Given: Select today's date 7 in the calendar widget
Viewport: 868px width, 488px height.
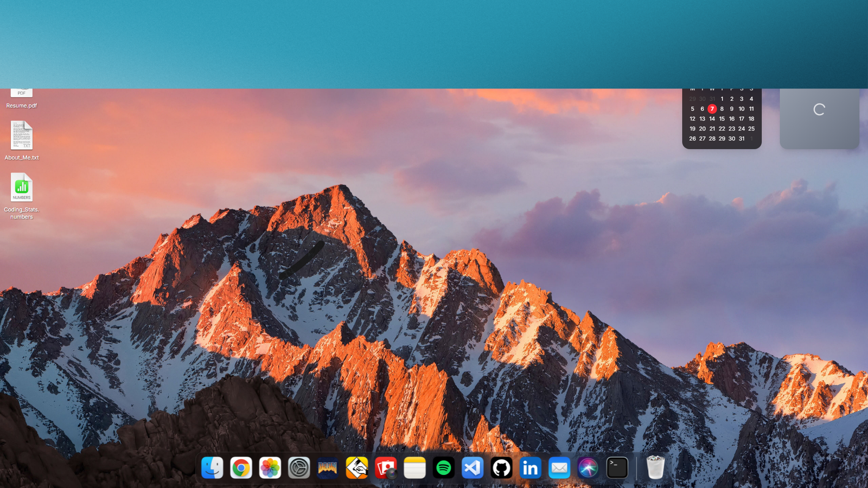Looking at the screenshot, I should point(712,108).
